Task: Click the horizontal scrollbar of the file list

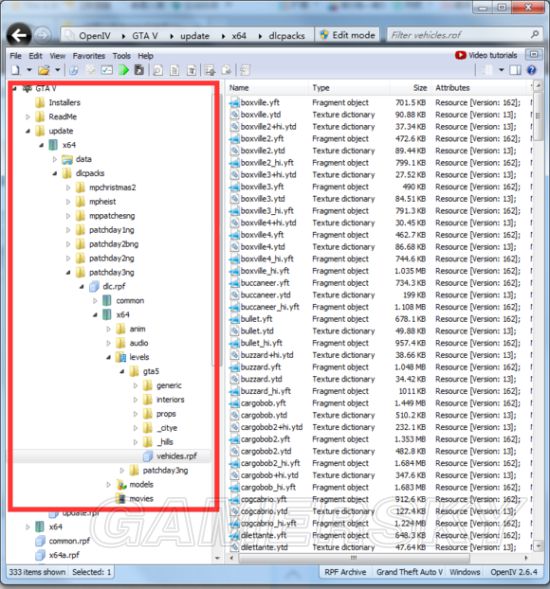Action: coord(353,558)
